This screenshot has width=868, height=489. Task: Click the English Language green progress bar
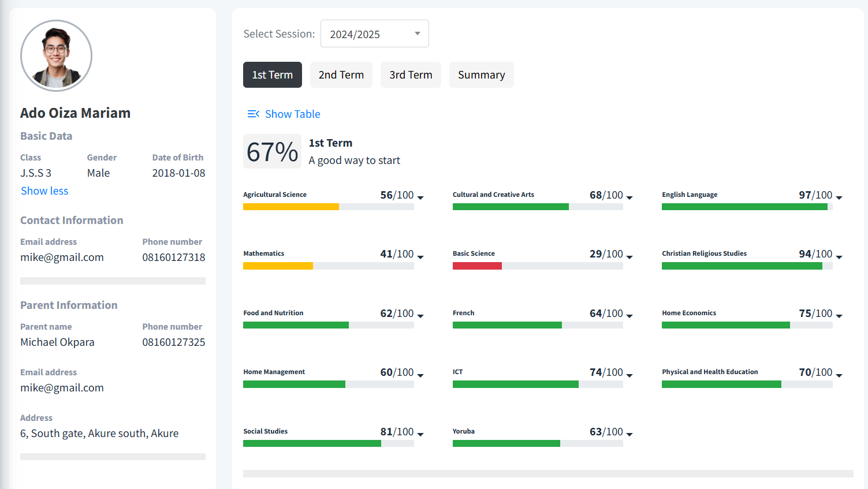tap(744, 207)
